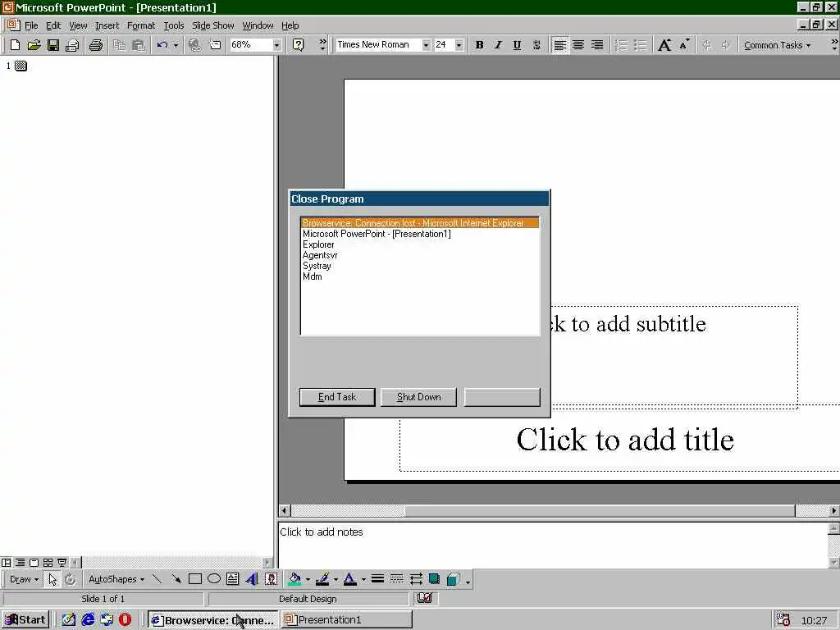Open the font size dropdown
840x630 pixels.
459,45
